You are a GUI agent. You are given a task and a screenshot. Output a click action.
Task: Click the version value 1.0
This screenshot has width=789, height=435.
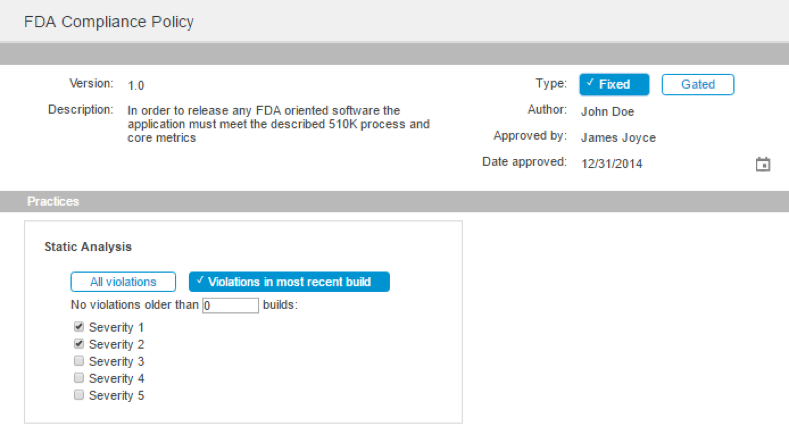click(x=136, y=86)
